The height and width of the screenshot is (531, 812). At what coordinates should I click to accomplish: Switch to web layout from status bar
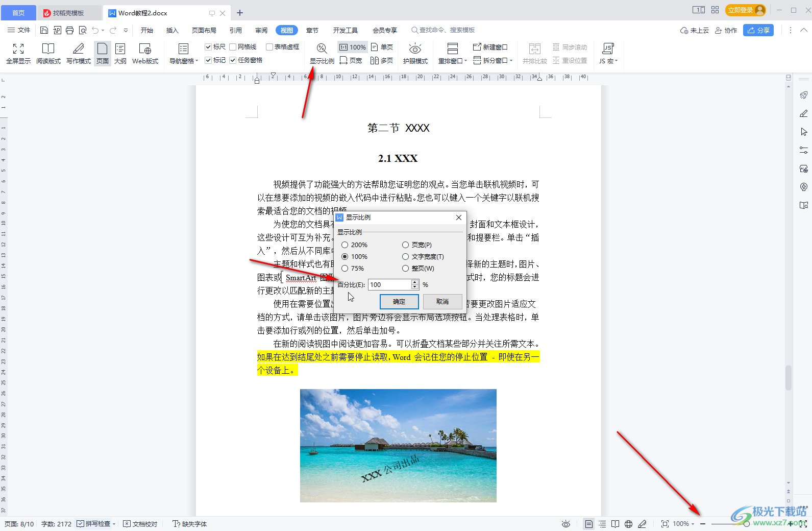[629, 524]
